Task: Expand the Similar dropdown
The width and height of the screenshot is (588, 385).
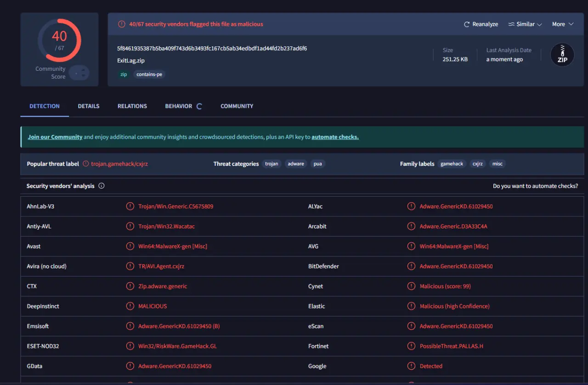Action: (525, 24)
